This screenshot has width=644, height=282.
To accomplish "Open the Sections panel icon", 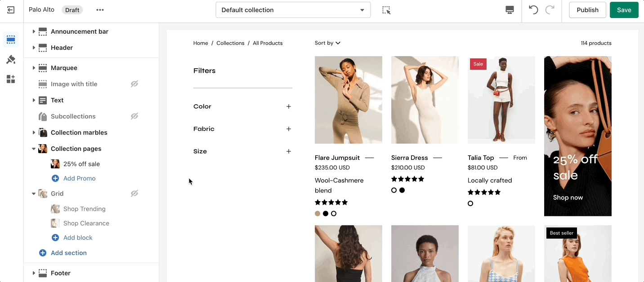I will pos(11,40).
